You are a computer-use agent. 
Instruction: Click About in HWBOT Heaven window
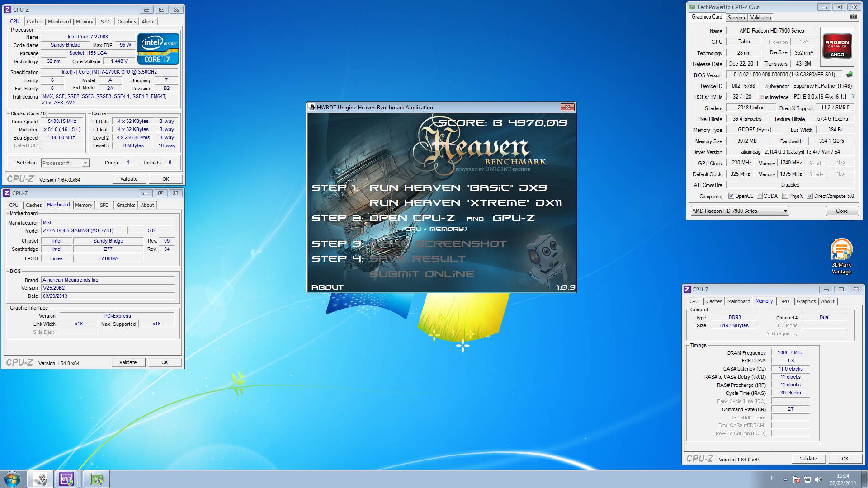(327, 287)
